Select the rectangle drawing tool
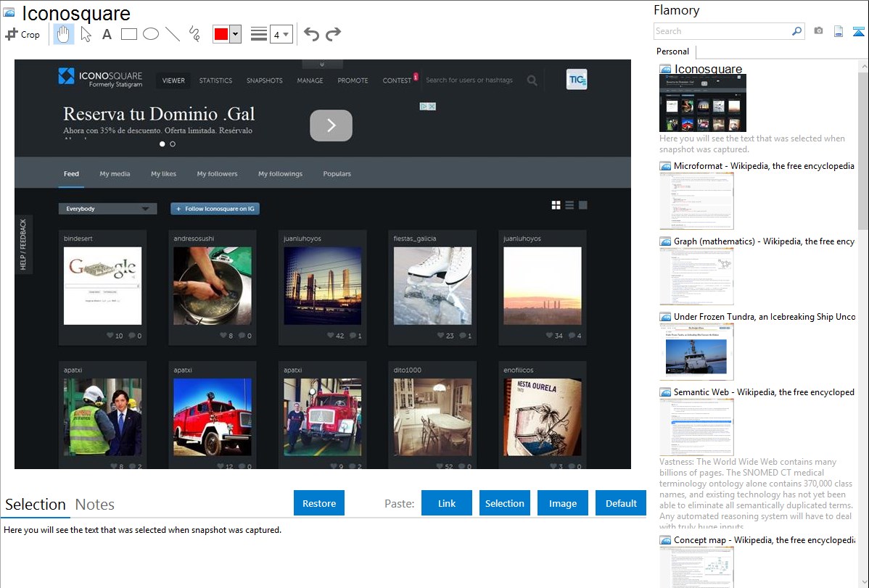Image resolution: width=869 pixels, height=588 pixels. (x=128, y=34)
